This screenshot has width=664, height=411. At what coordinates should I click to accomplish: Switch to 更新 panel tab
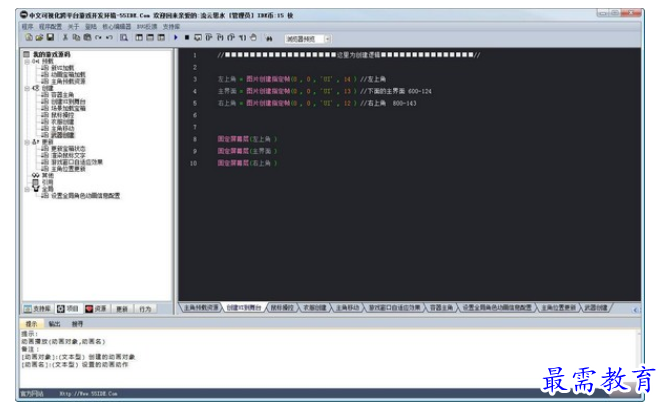point(122,309)
